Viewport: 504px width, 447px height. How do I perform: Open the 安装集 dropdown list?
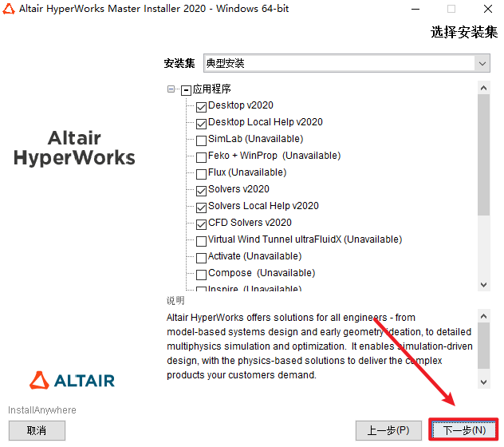click(x=482, y=63)
